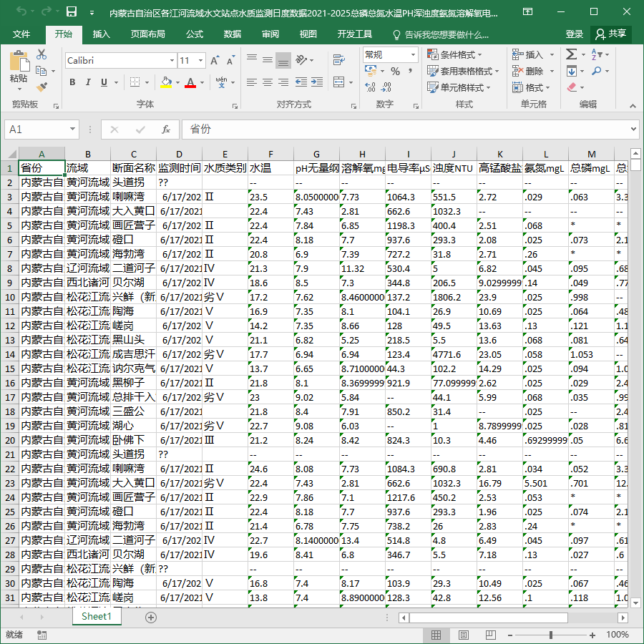
Task: Click the Format Painter brush icon
Action: [x=42, y=87]
